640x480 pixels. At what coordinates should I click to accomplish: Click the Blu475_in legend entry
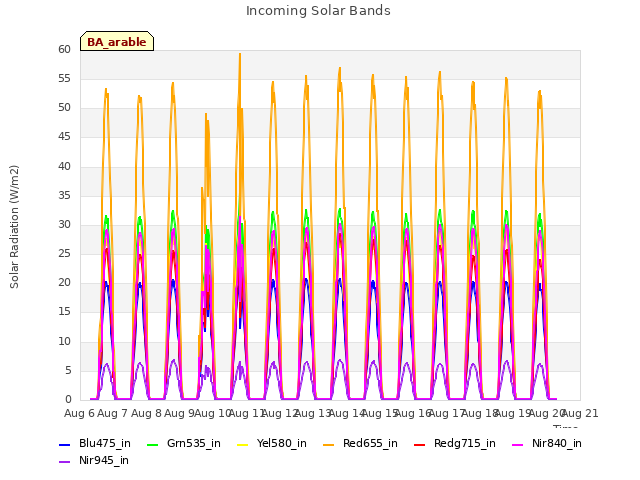tap(95, 444)
